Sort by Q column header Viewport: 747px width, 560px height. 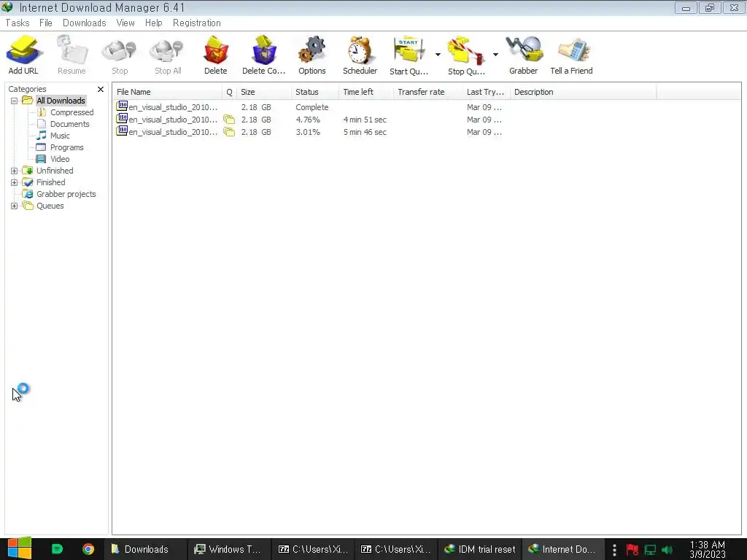pos(229,92)
